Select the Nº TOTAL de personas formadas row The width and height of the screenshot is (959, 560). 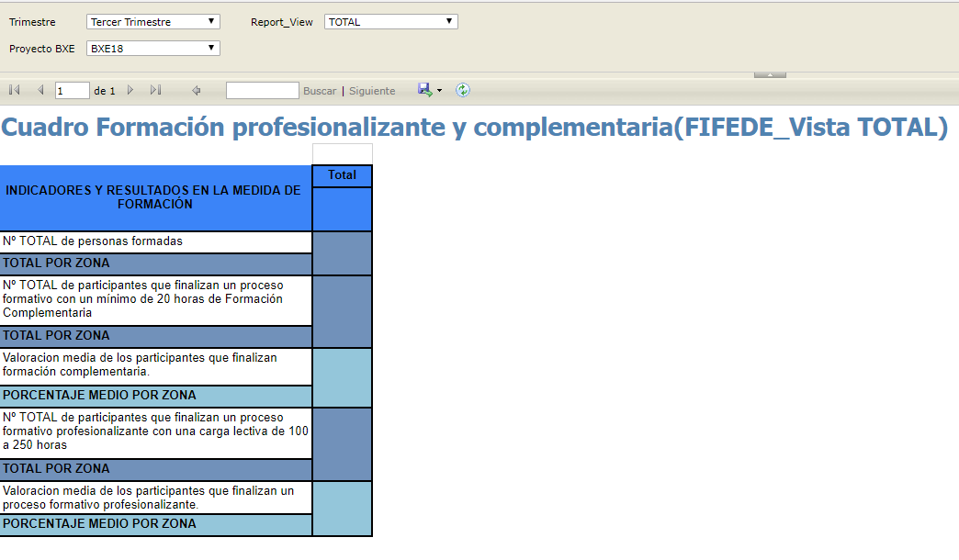point(155,241)
